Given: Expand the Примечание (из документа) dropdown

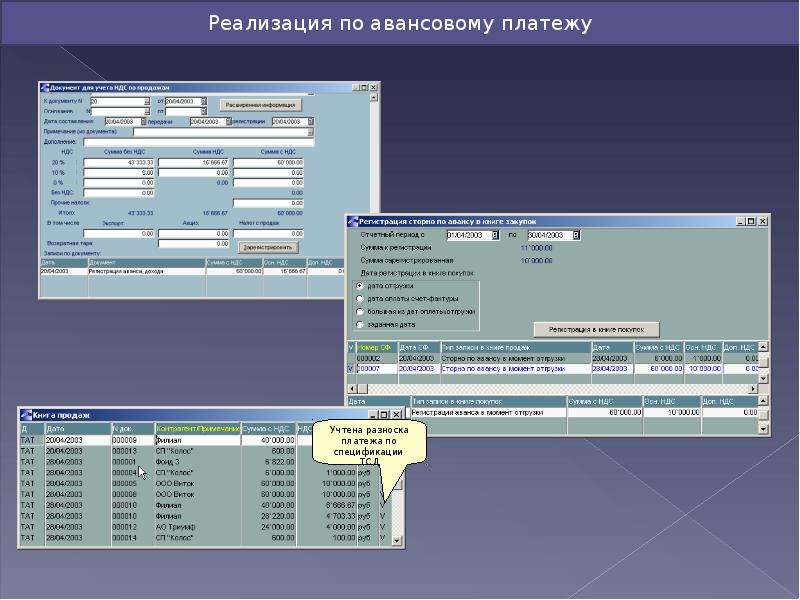Looking at the screenshot, I should click(x=310, y=132).
